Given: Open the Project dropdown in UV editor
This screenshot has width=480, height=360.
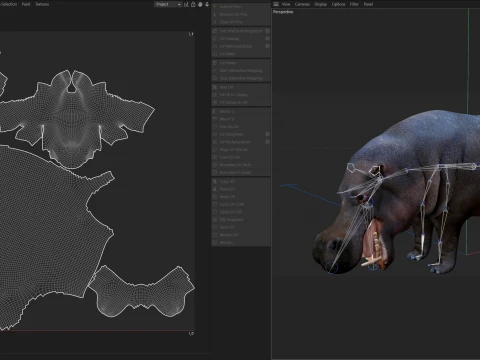Looking at the screenshot, I should point(168,4).
